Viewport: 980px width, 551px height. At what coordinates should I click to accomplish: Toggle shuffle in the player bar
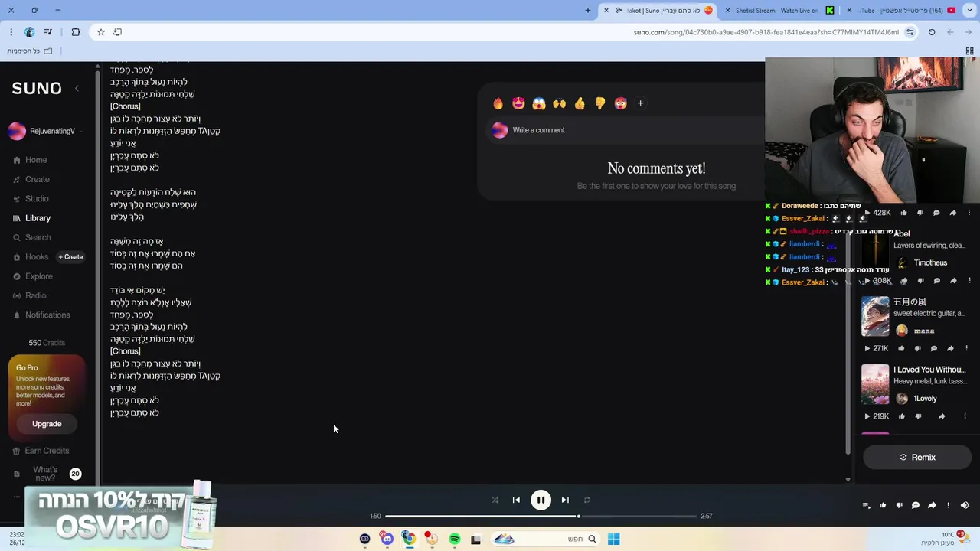(495, 500)
